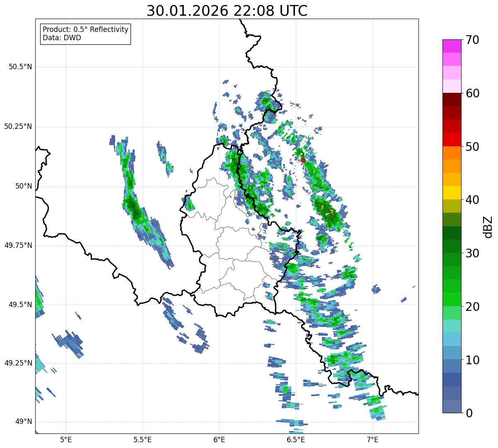This screenshot has height=448, width=498.
Task: Click the bright green swatch above 20
Action: pyautogui.click(x=452, y=299)
